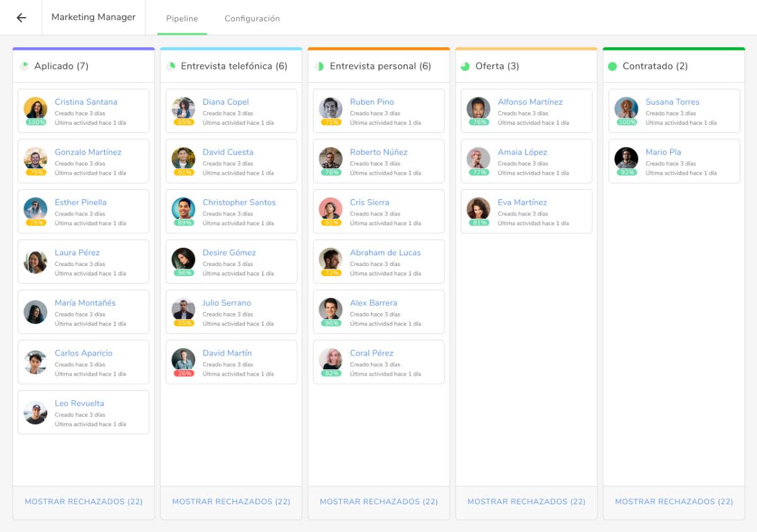Screen dimensions: 757x532
Task: Select the Pipeline tab
Action: pos(182,18)
